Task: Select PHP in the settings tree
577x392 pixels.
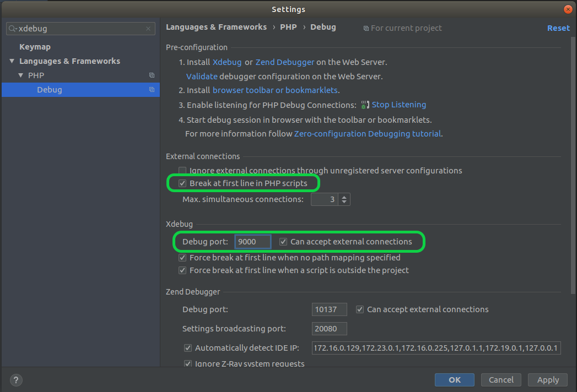Action: point(36,75)
